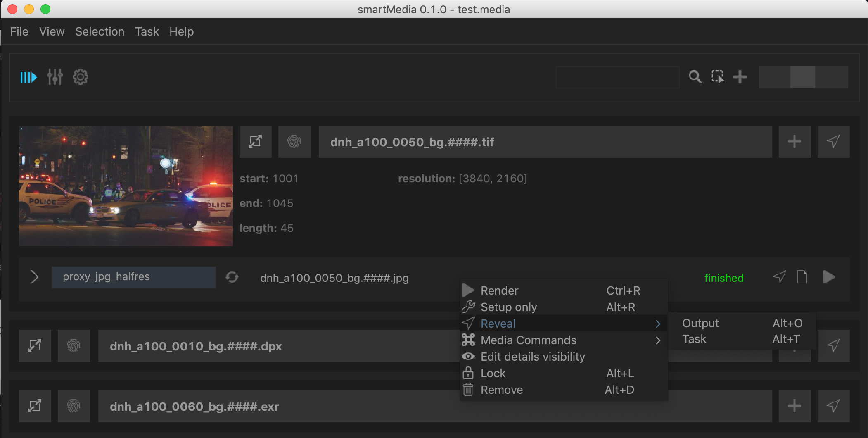Click the search input field in toolbar

tap(617, 77)
